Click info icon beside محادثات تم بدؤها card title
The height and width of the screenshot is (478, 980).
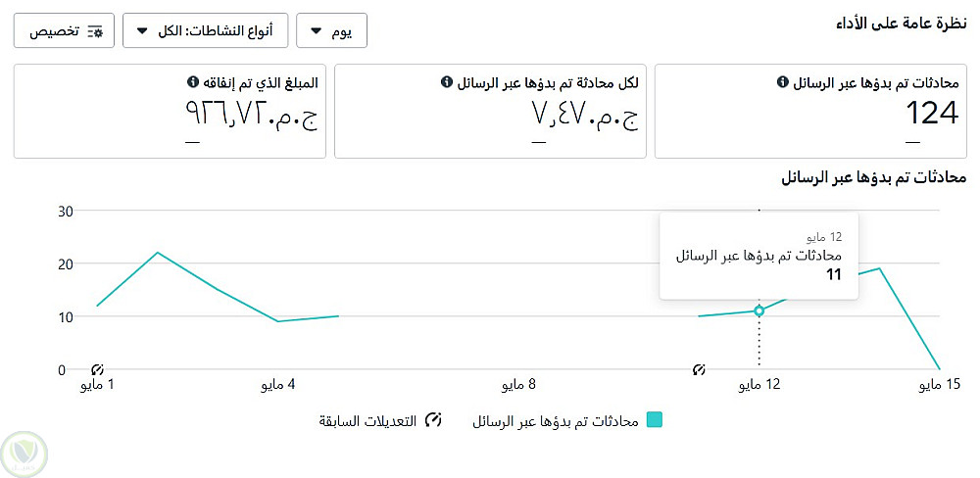(x=782, y=83)
